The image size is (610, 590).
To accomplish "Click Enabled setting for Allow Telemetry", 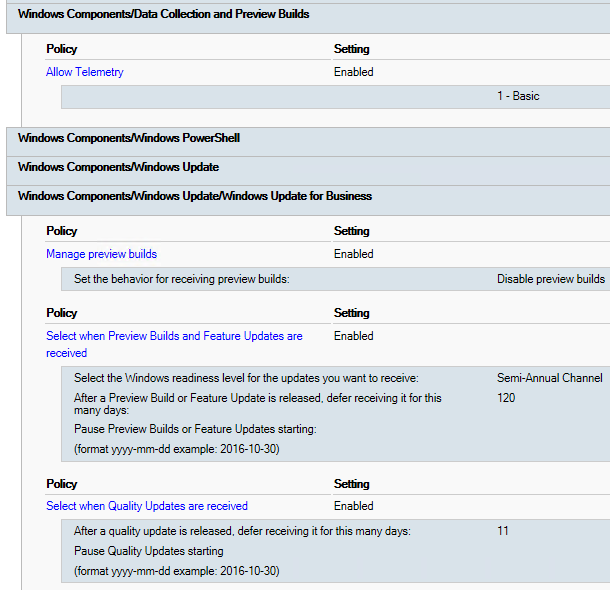I will tap(354, 72).
